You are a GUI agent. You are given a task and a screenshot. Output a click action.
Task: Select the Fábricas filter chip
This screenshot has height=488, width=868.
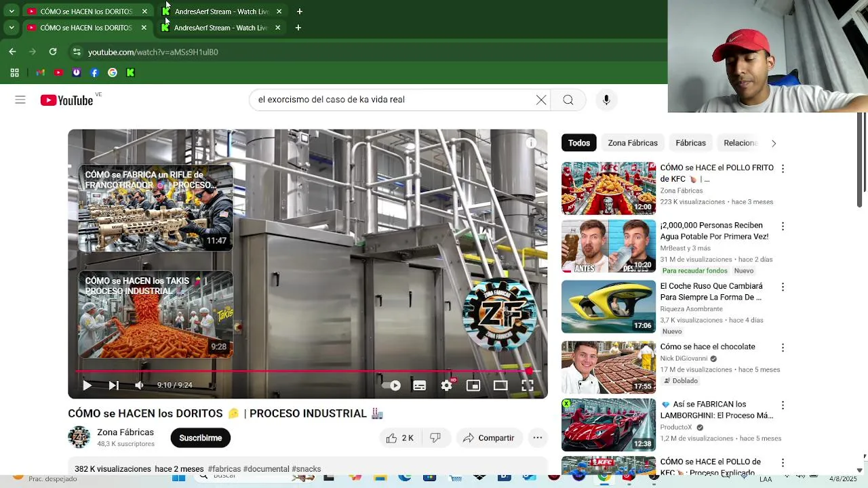(x=691, y=143)
